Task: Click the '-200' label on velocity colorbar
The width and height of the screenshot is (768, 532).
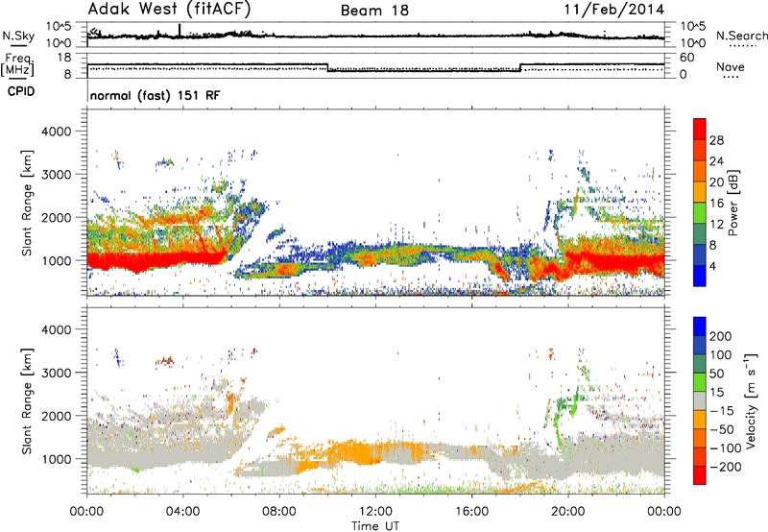Action: click(726, 467)
